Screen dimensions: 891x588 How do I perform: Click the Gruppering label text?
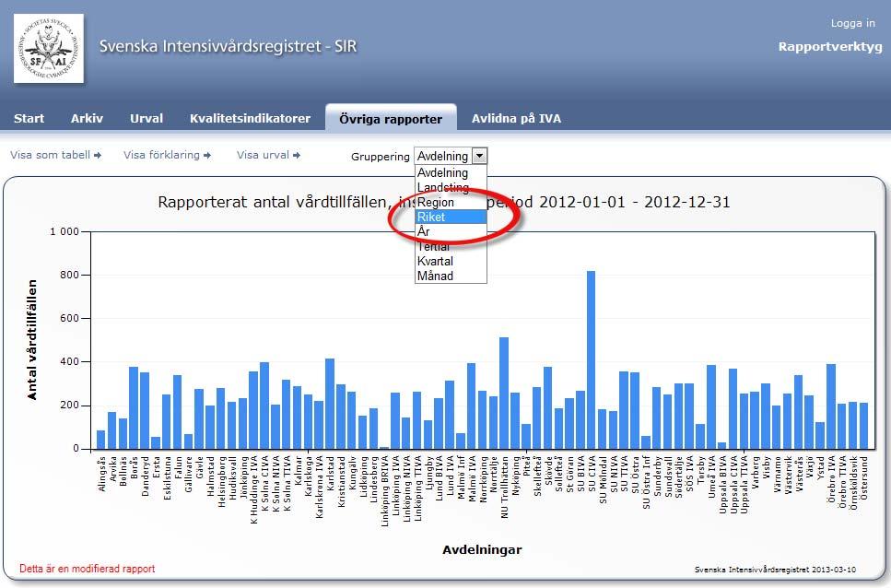tap(381, 157)
